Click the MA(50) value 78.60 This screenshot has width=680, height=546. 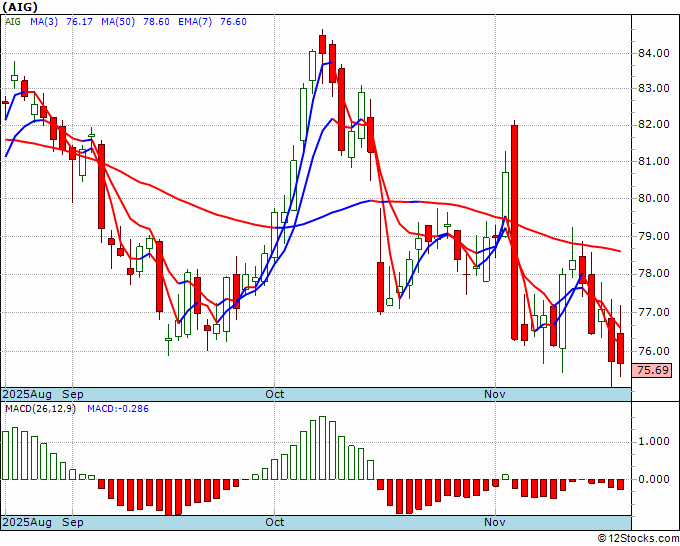click(x=156, y=22)
